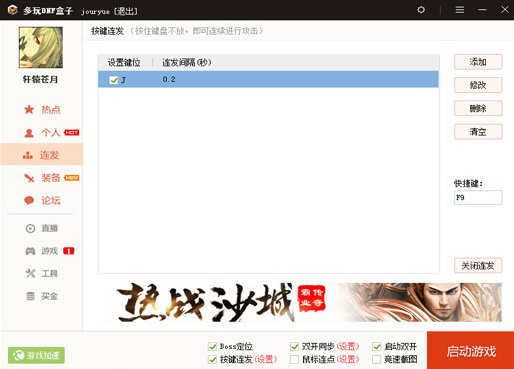Toggle the 启动双开 checkbox
Viewport: 514px width, 369px height.
click(377, 347)
